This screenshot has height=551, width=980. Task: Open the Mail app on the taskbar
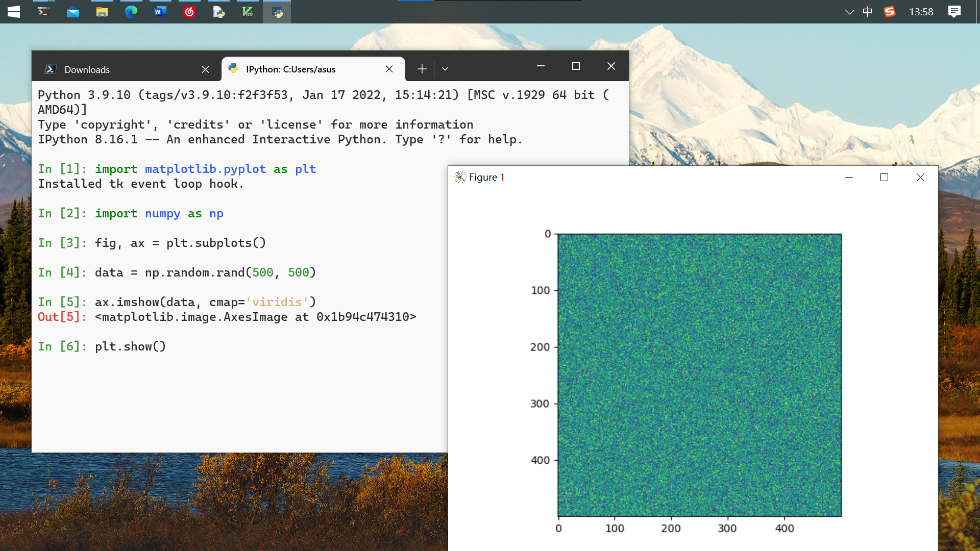coord(73,12)
